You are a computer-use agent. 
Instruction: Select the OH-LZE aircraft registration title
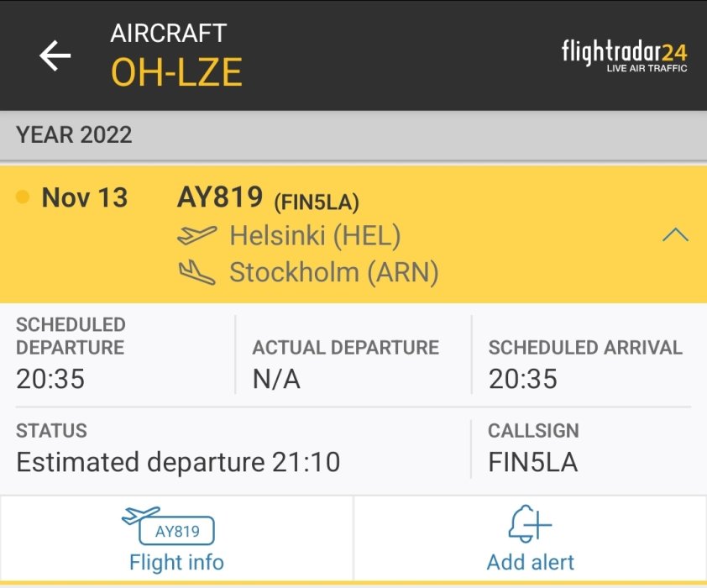point(176,73)
